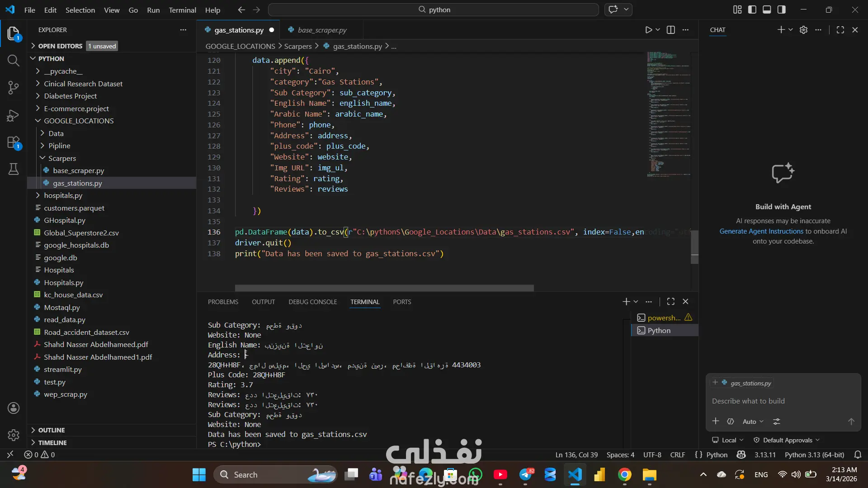Open the Extensions view
868x488 pixels.
tap(13, 143)
